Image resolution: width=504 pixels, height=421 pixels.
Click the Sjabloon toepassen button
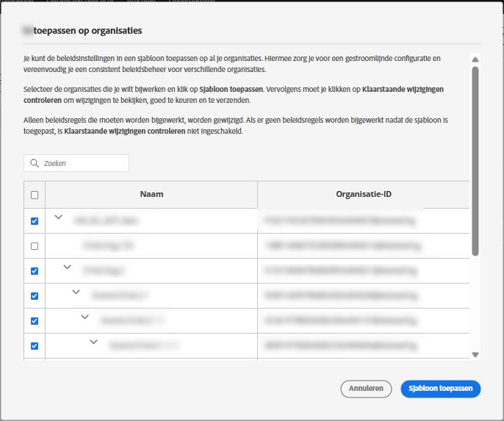coord(441,389)
